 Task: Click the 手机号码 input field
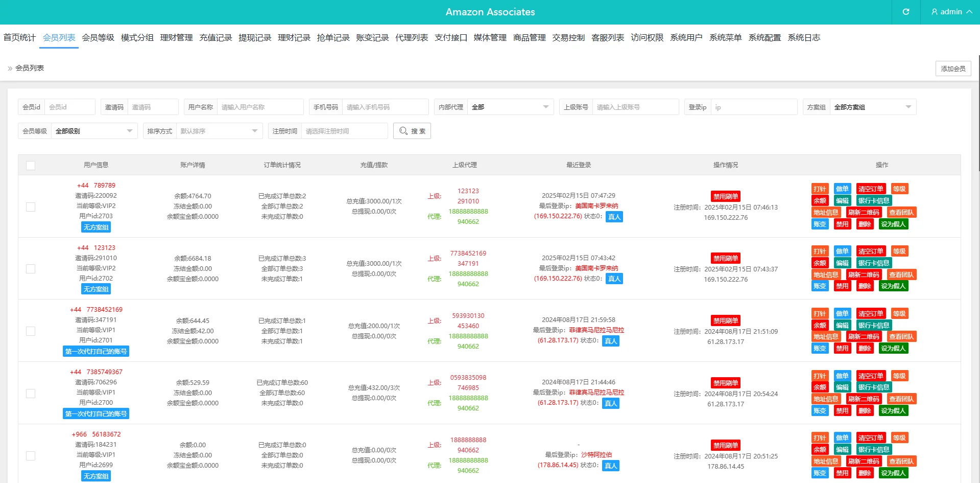click(x=385, y=107)
